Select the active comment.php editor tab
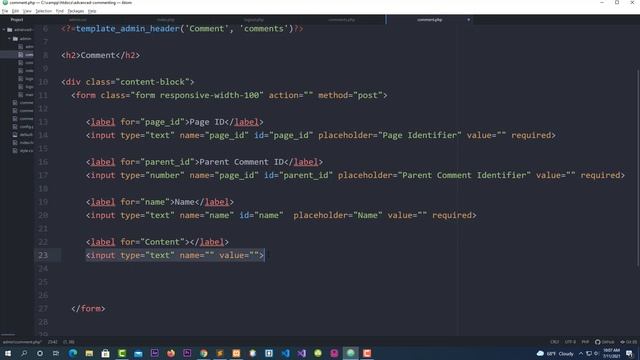Screen dimensions: 640x360 click(429, 20)
